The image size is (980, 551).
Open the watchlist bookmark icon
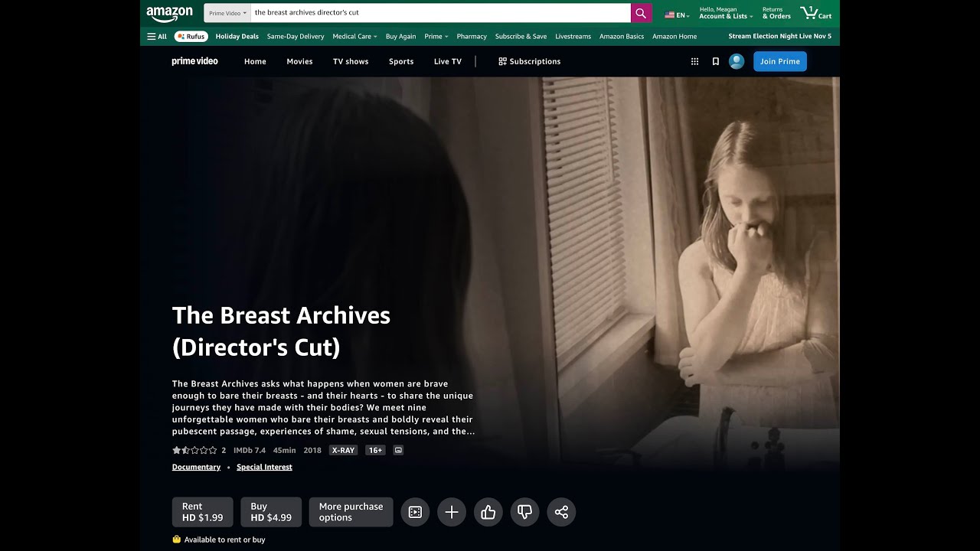(x=716, y=61)
